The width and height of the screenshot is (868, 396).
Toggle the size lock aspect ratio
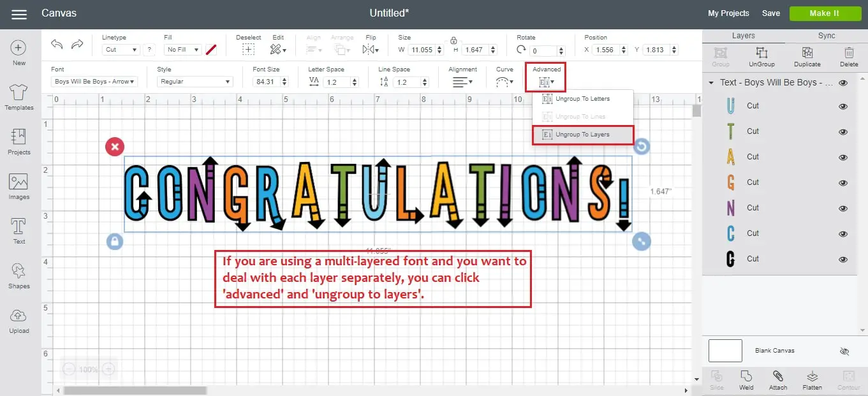tap(453, 40)
